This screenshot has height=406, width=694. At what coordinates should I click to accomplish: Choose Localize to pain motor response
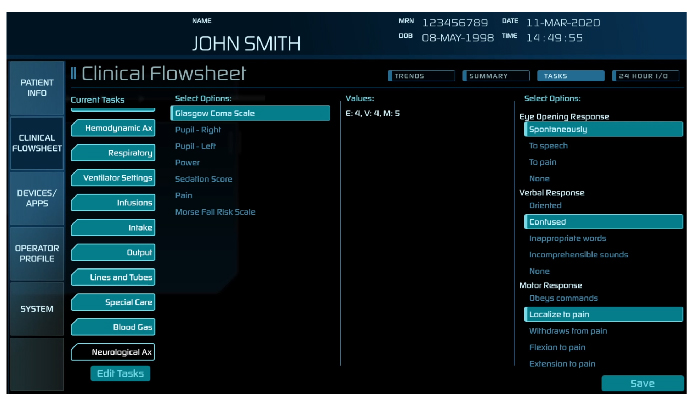coord(603,314)
